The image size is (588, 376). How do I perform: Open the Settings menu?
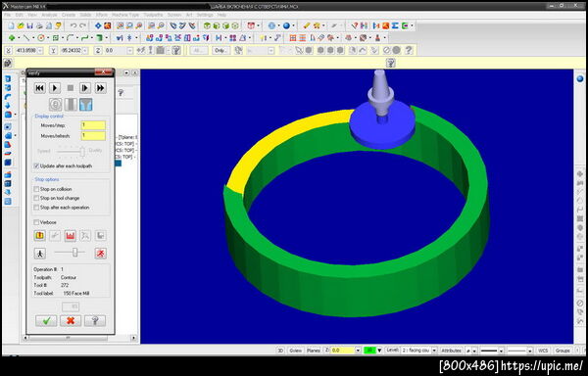pyautogui.click(x=205, y=15)
